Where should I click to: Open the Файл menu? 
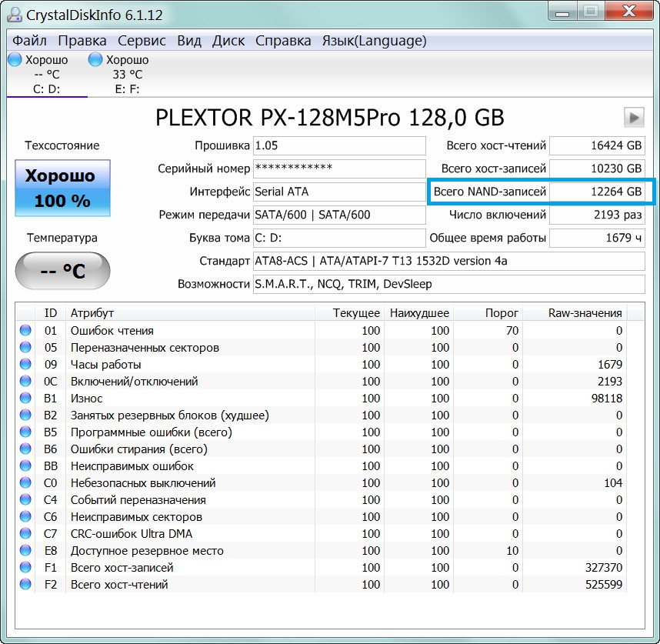(29, 41)
